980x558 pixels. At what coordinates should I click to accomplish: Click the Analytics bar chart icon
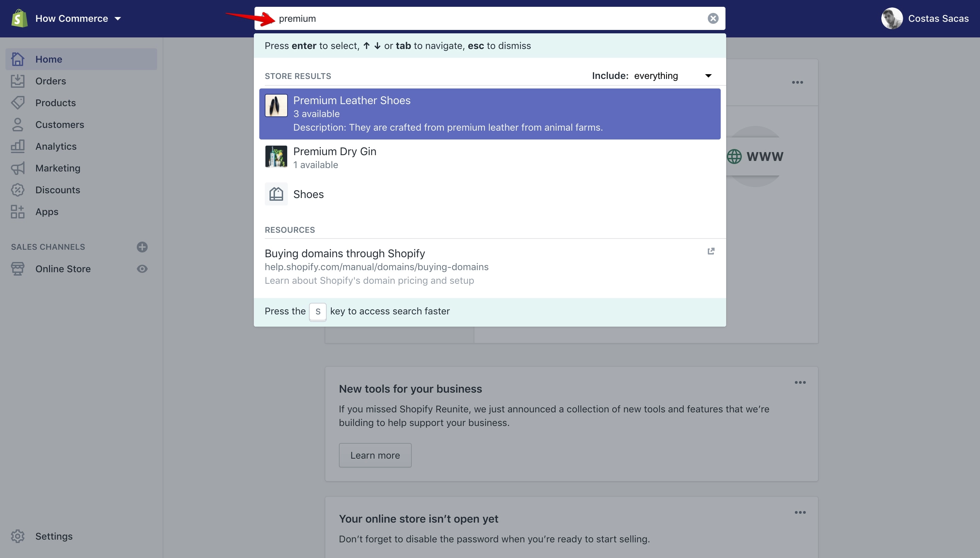(18, 146)
